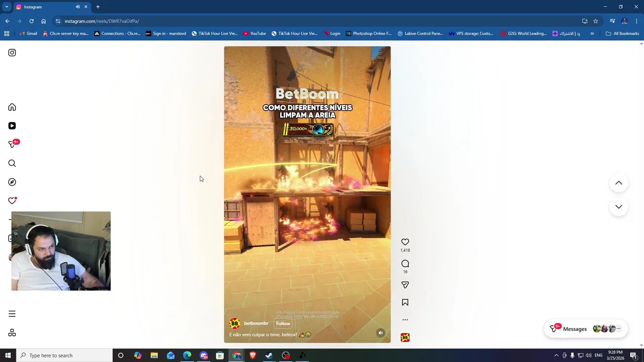644x362 pixels.
Task: Go to next reel with down chevron
Action: click(x=619, y=207)
